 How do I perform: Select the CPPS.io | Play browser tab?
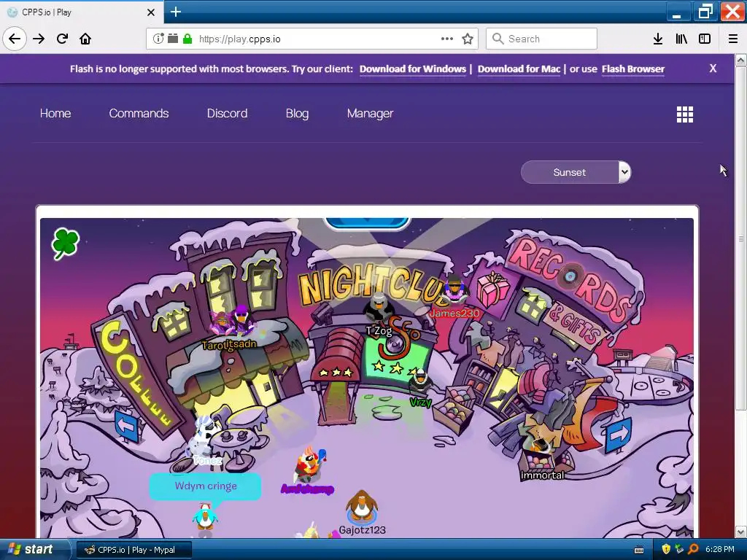(82, 12)
